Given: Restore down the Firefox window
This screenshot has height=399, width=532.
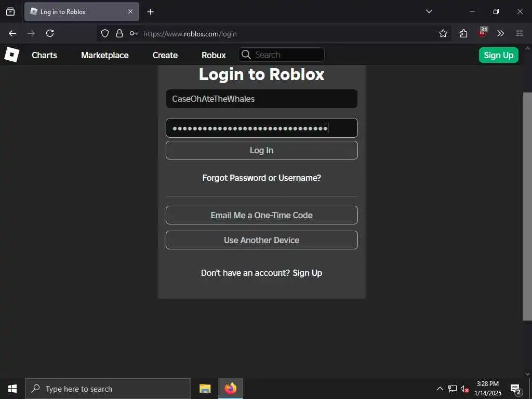Looking at the screenshot, I should [x=496, y=11].
